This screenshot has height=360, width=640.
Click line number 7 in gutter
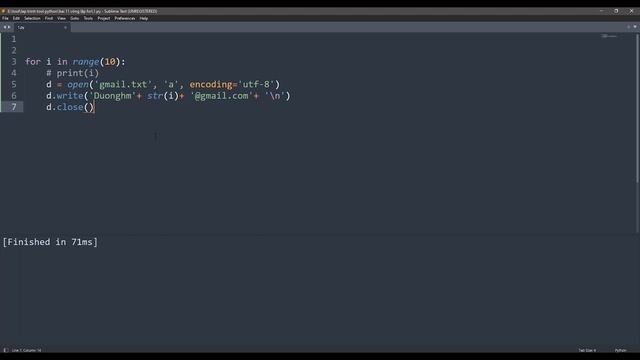[14, 107]
